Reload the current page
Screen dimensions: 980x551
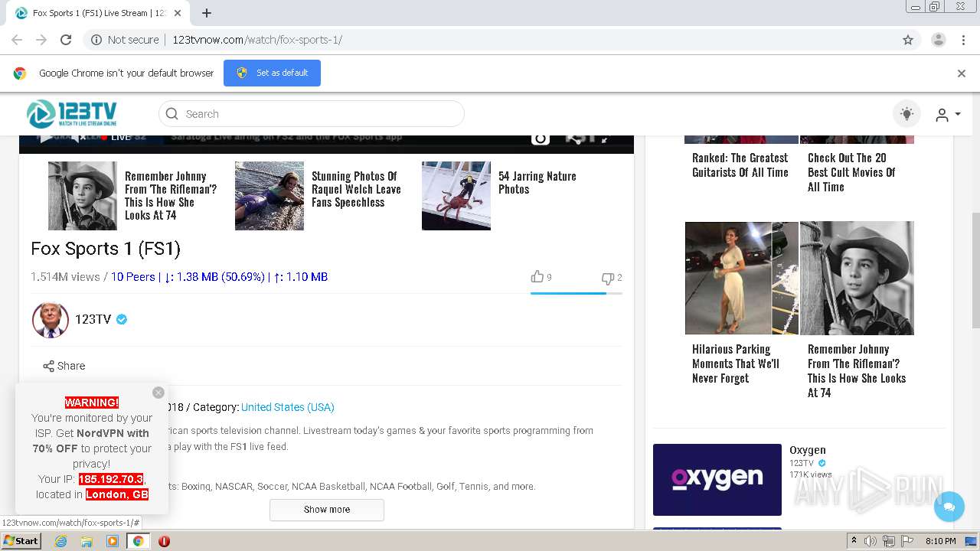(x=66, y=40)
